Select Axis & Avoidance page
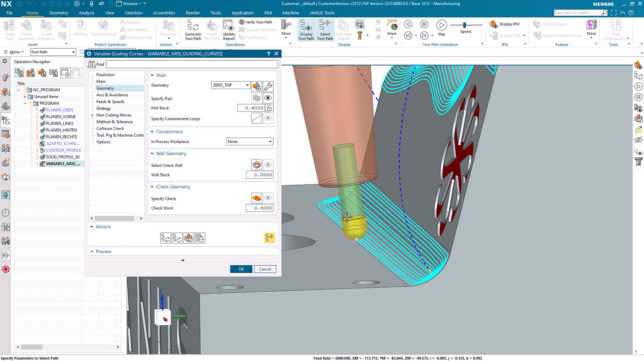Viewport: 644px width, 361px height. (x=112, y=95)
